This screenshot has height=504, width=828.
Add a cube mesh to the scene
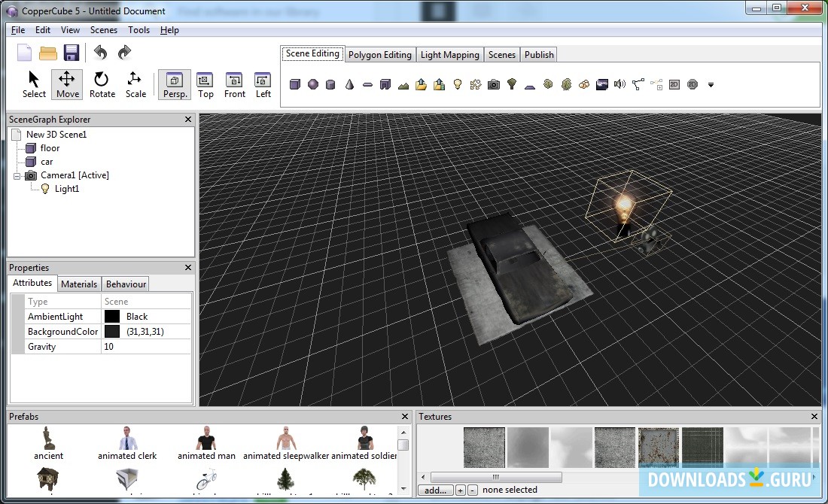click(x=295, y=84)
